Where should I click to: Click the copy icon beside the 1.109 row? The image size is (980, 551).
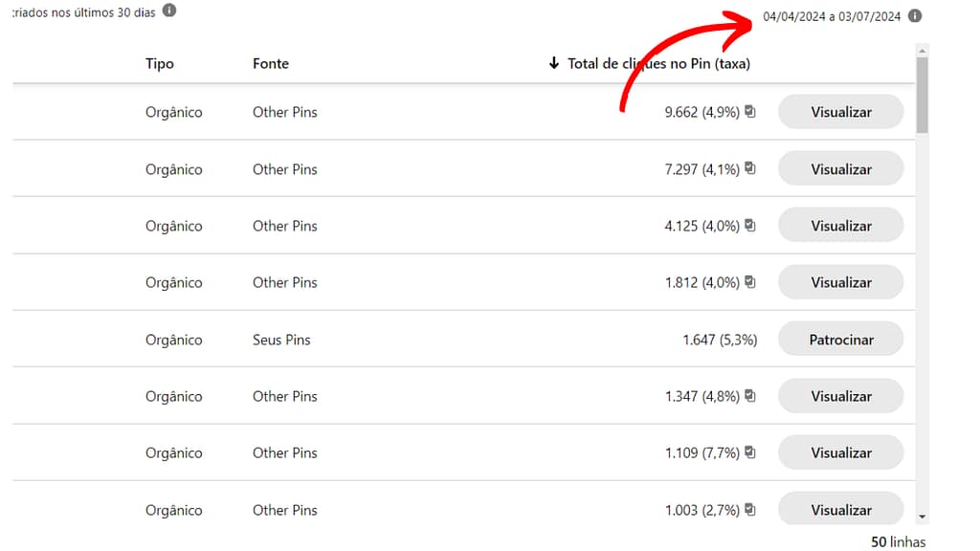(x=750, y=452)
